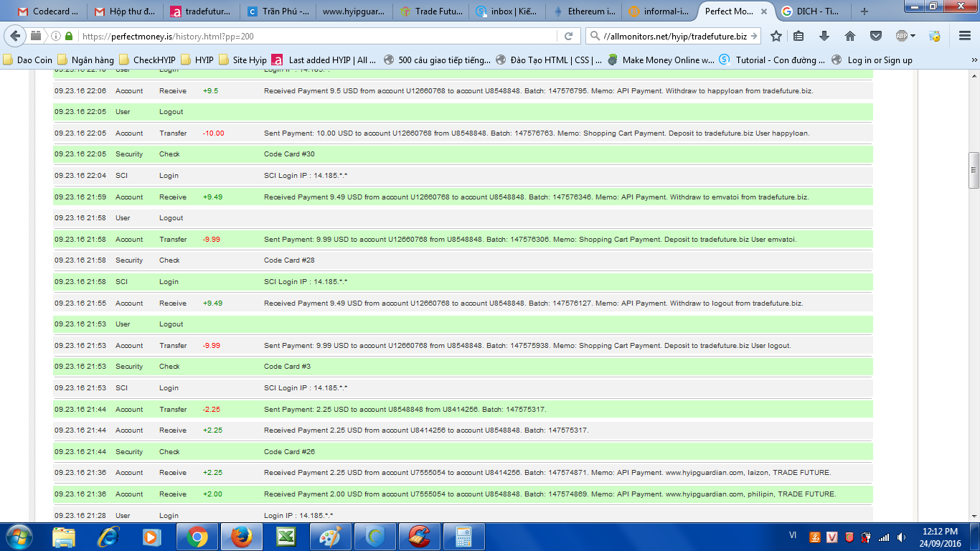Open Paint from the taskbar
Viewport: 980px width, 551px height.
(x=331, y=537)
